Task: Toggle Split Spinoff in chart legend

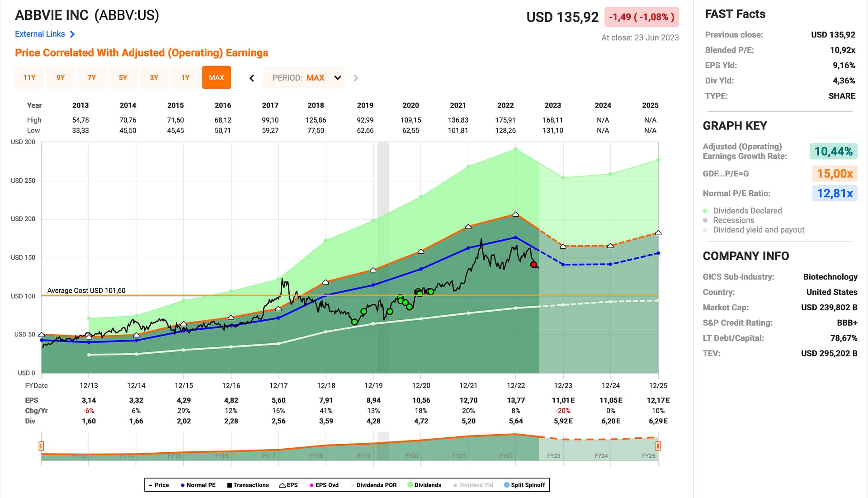Action: [x=524, y=485]
